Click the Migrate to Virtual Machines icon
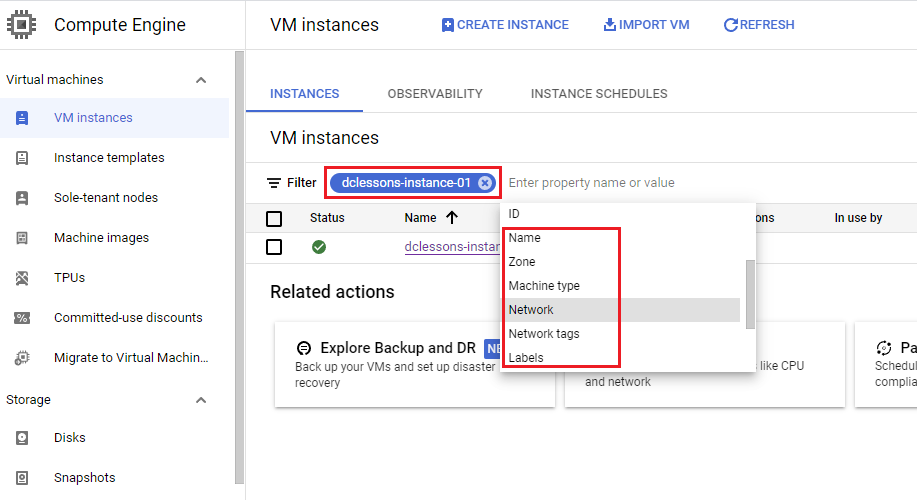 pyautogui.click(x=22, y=358)
